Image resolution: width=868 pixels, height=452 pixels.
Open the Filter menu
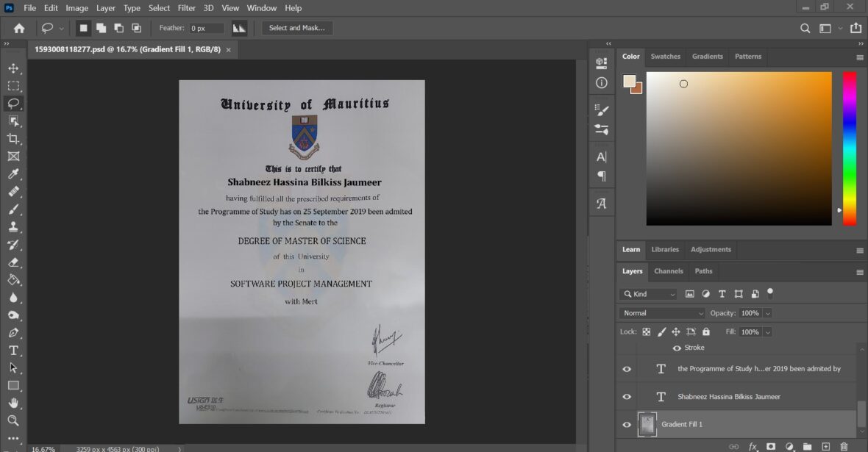[186, 8]
